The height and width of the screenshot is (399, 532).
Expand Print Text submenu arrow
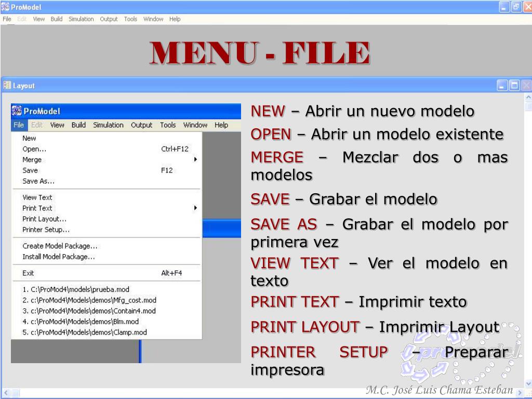click(195, 208)
